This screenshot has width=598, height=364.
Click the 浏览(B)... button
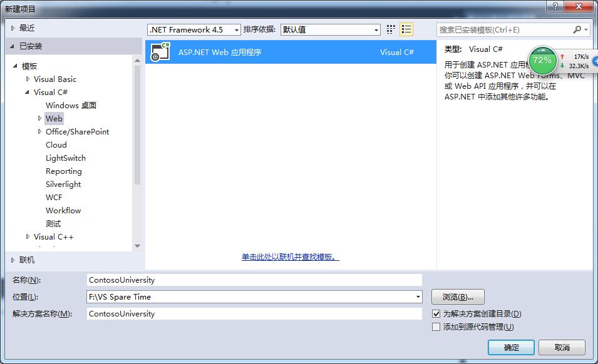click(x=458, y=297)
